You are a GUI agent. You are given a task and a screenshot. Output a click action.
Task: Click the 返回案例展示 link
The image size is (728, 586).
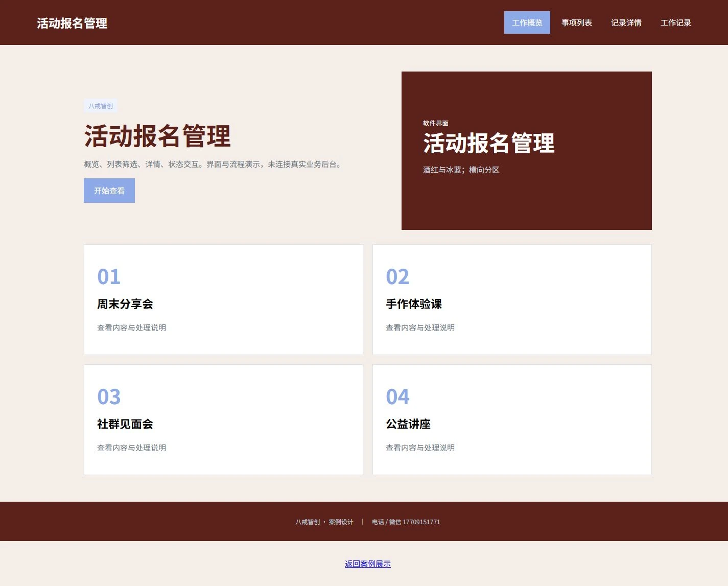coord(368,564)
